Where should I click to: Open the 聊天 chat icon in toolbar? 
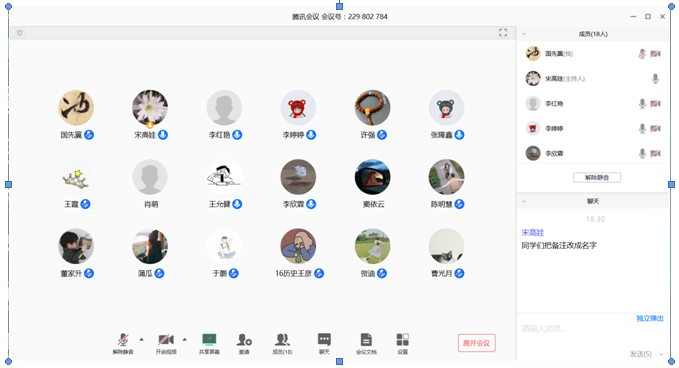coord(324,339)
